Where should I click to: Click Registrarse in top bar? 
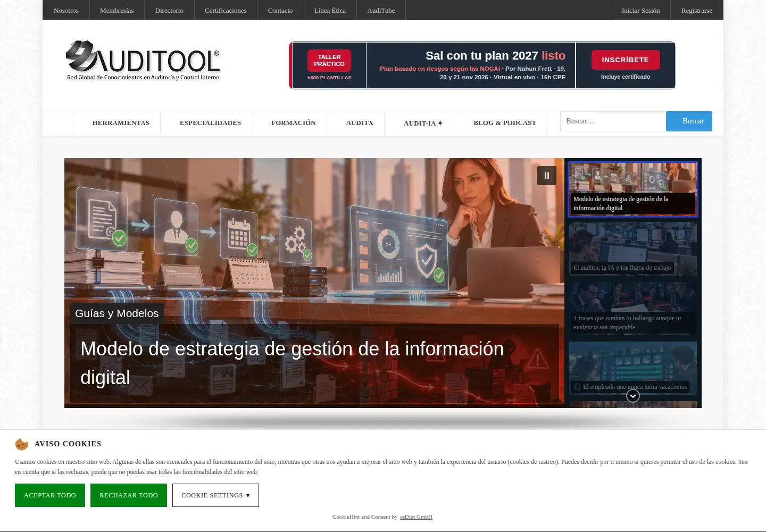tap(697, 10)
